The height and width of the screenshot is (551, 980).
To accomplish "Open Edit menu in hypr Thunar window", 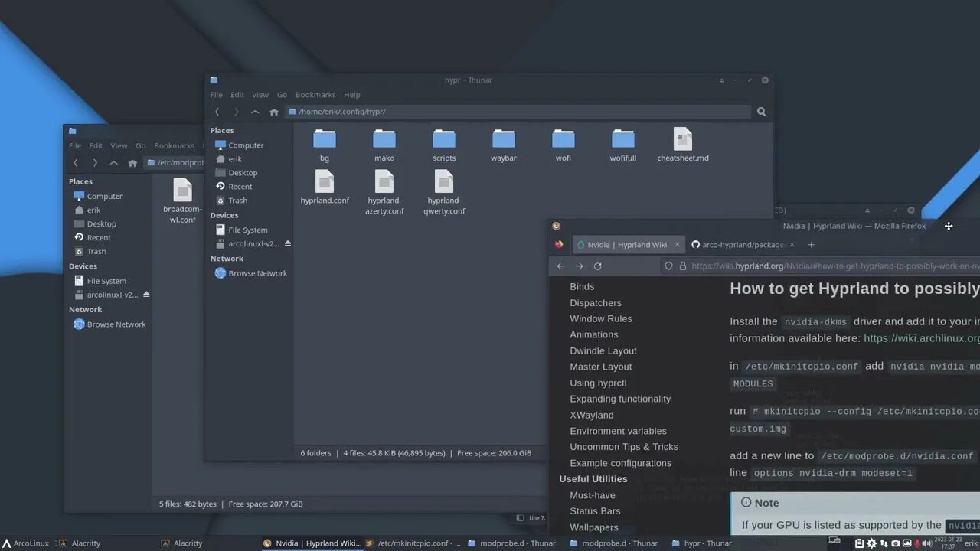I will click(x=237, y=95).
